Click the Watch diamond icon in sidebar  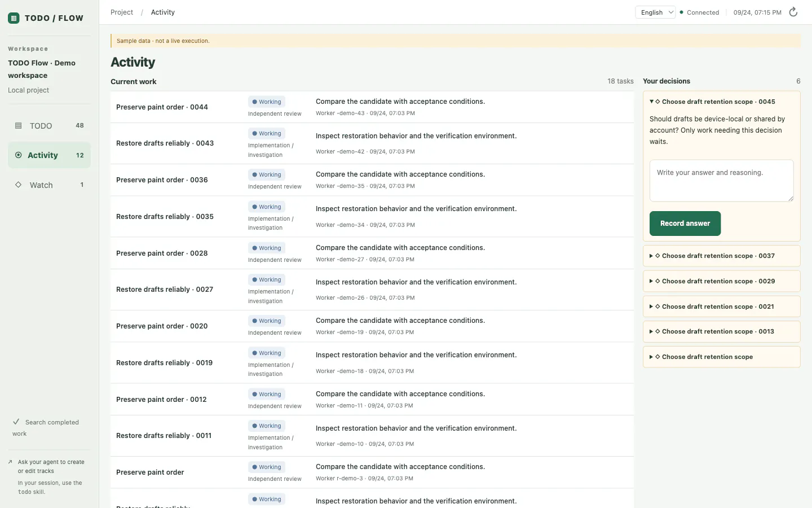point(18,185)
